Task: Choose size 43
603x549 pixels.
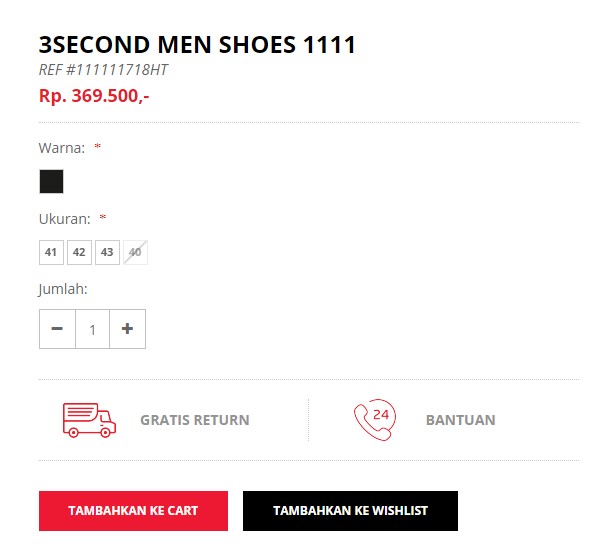Action: 107,253
